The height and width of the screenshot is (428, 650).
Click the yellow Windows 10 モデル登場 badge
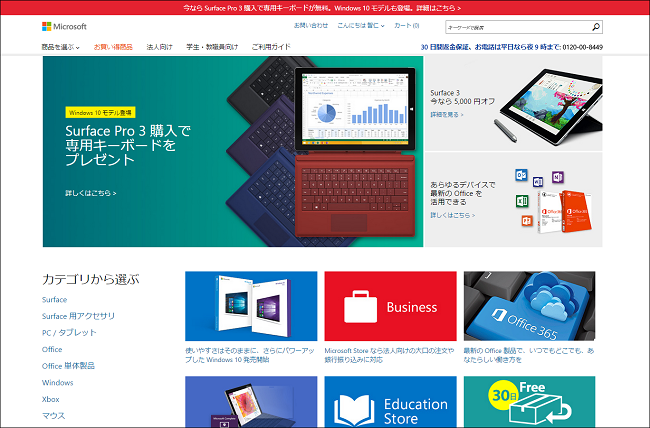[100, 112]
